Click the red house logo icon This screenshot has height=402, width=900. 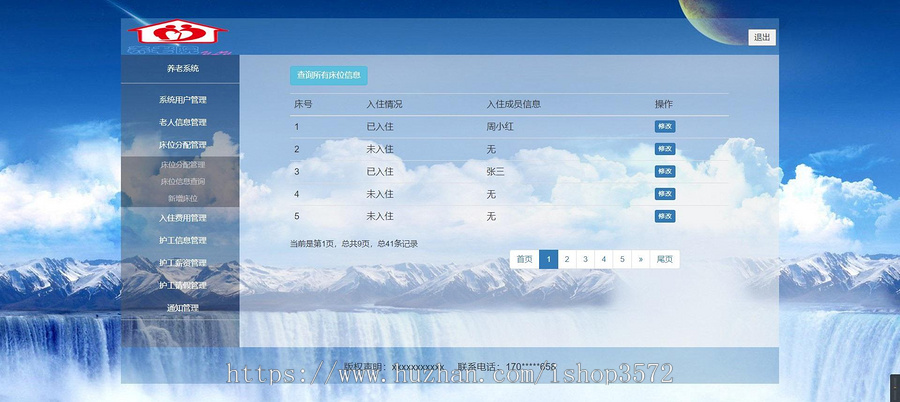coord(177,33)
